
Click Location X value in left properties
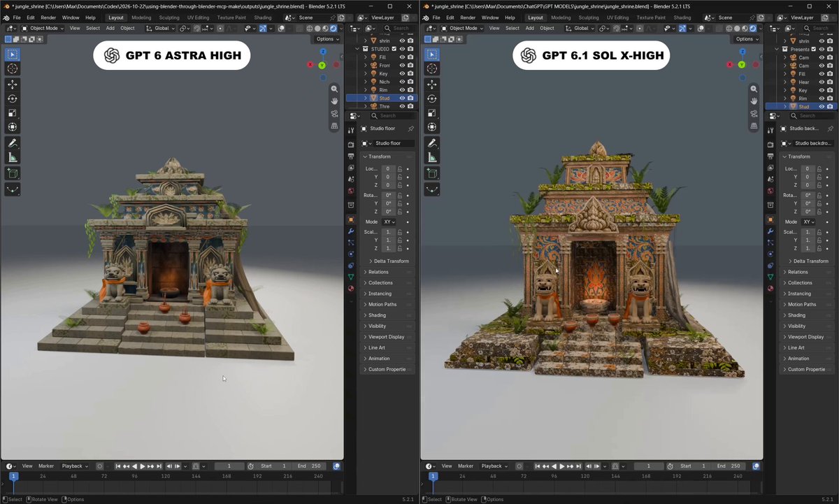point(387,168)
